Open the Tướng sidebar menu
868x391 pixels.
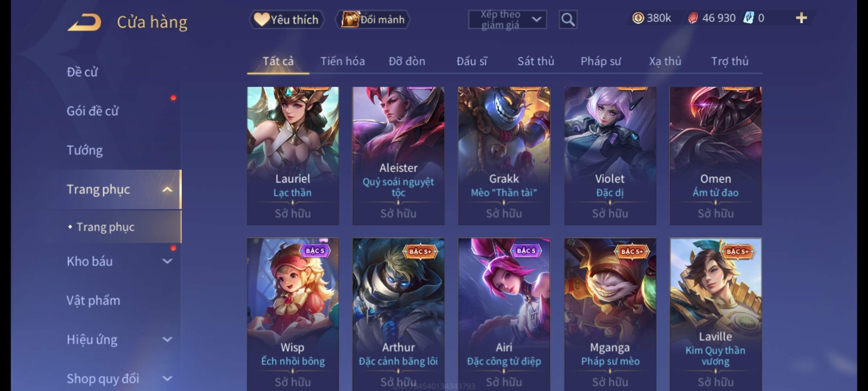click(85, 150)
